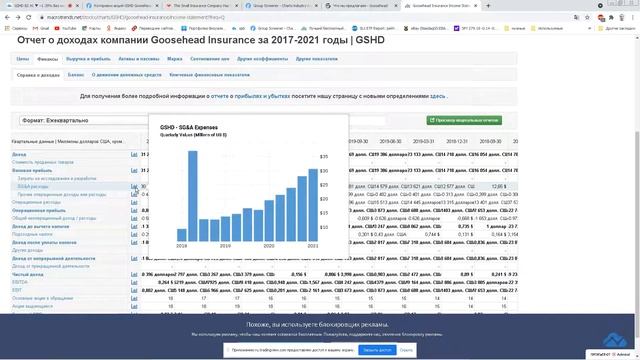Screen dimensions: 640x360
Task: Open chart icon in EBIT row
Action: (134, 290)
